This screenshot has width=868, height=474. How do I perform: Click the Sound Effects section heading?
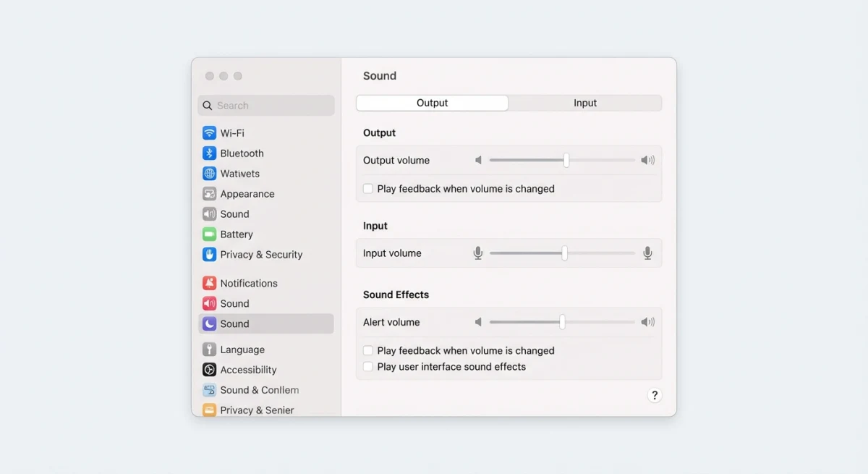click(x=396, y=295)
